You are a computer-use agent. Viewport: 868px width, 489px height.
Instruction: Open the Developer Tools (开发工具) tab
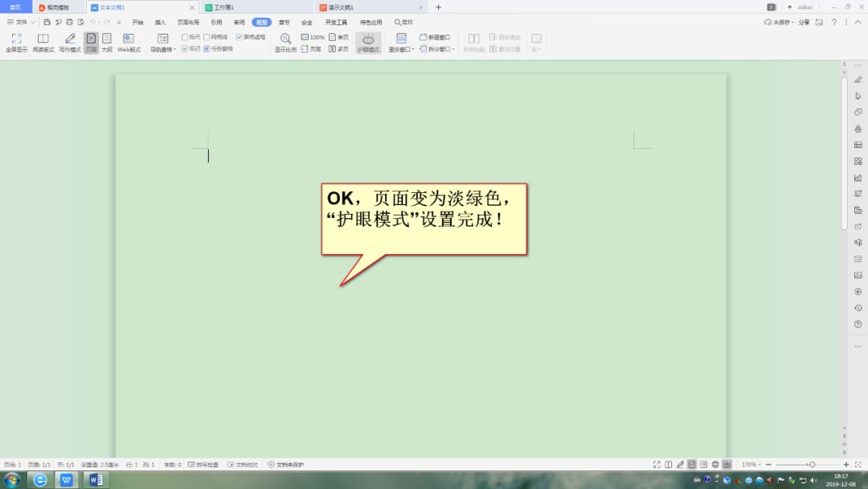tap(336, 23)
